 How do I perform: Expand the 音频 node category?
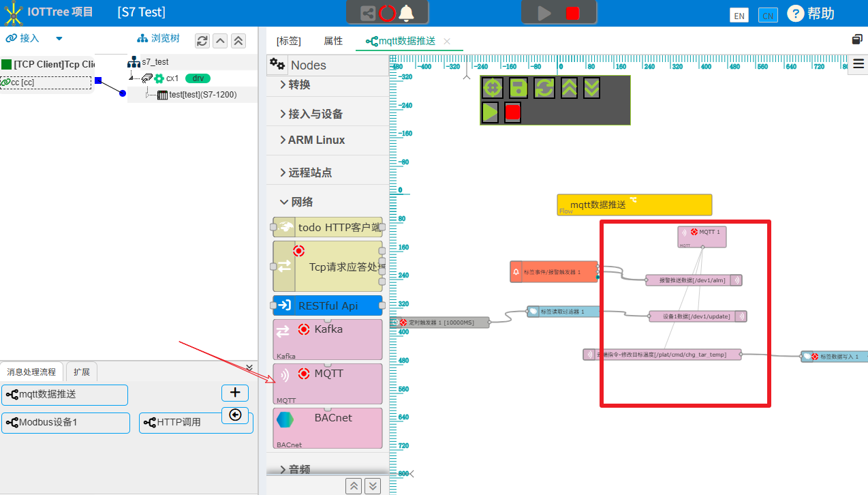[x=295, y=470]
